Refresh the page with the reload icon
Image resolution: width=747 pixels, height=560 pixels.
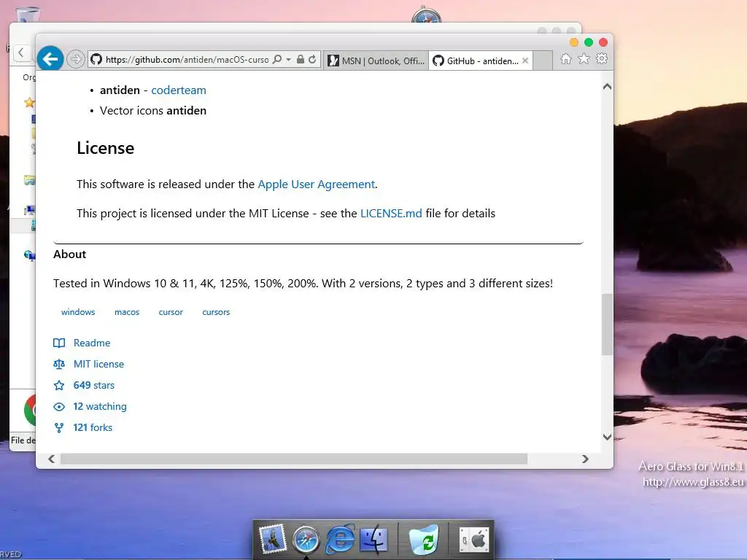pos(312,60)
